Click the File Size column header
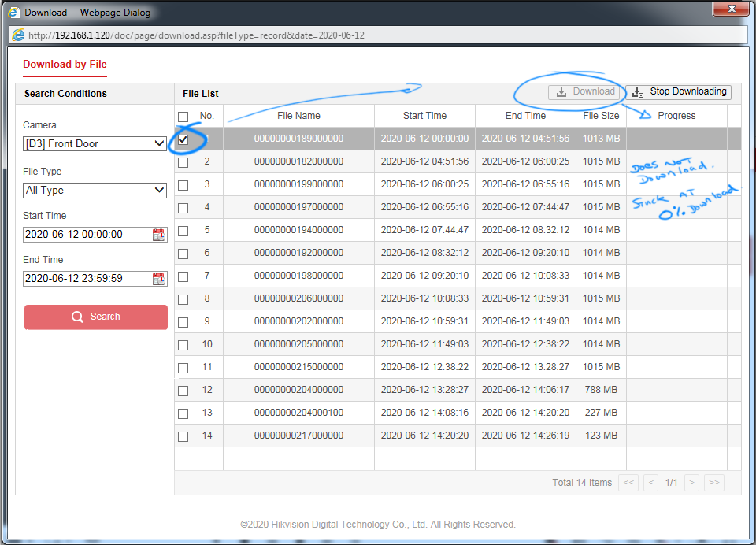Screen dimensions: 756x545 coord(601,116)
